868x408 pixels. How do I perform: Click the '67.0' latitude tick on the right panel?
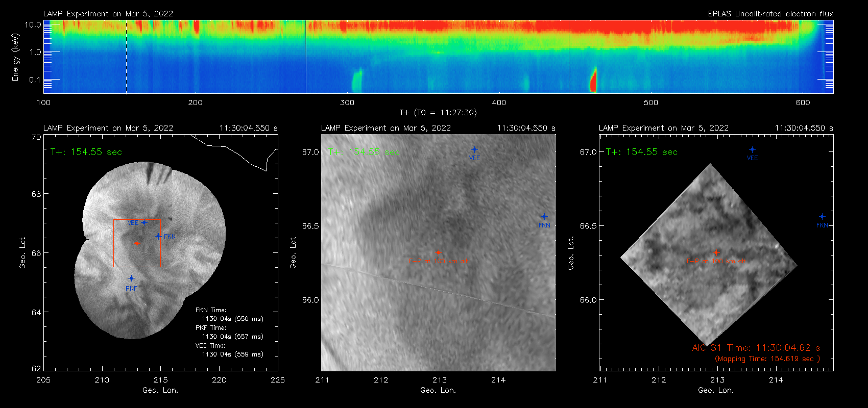[x=588, y=152]
